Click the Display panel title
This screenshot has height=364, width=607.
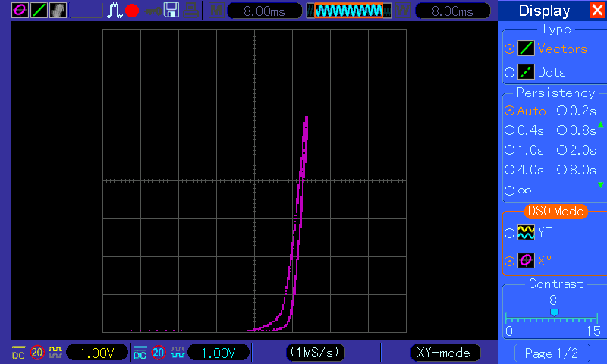[x=544, y=11]
